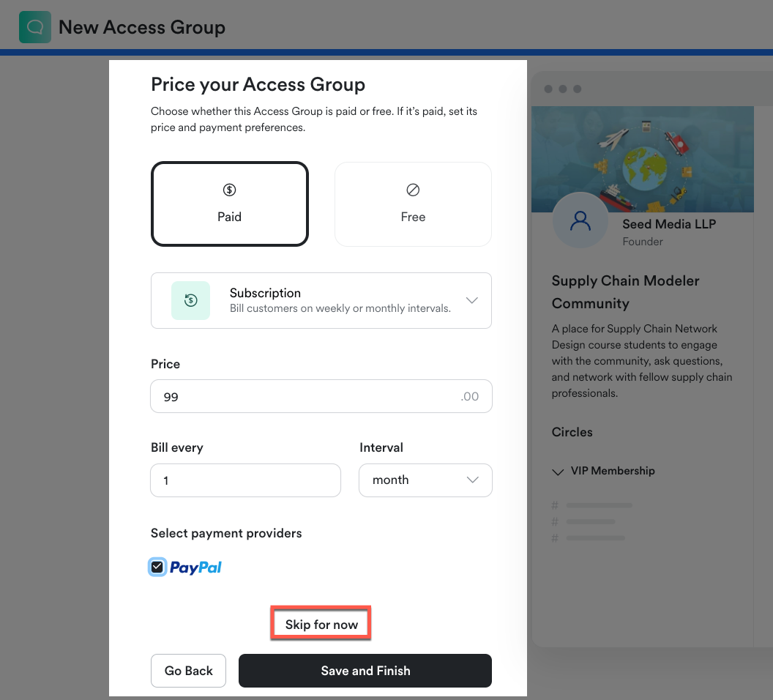Screen dimensions: 773x700
Task: Click the Supply Chain Modeler Community title
Action: pyautogui.click(x=625, y=291)
